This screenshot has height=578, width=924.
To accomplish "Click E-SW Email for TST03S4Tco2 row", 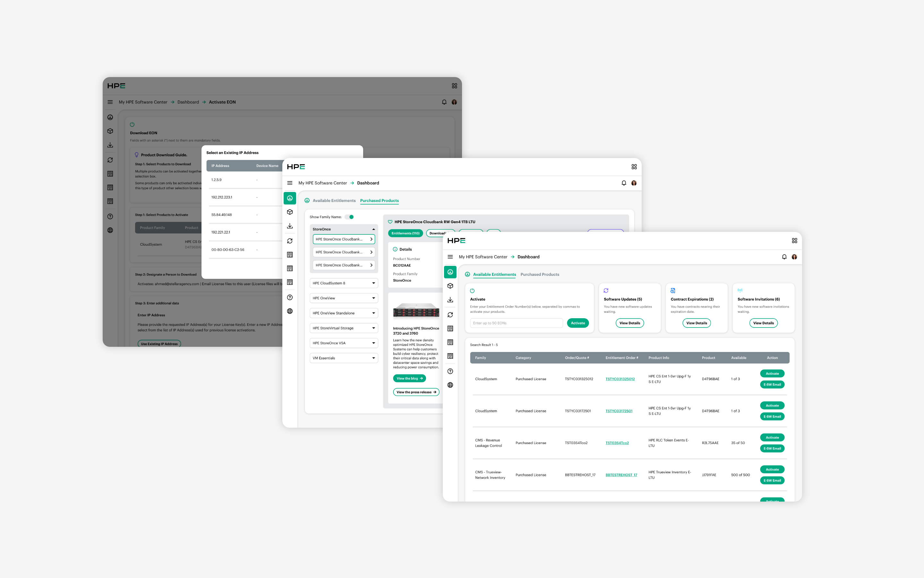I will click(772, 448).
